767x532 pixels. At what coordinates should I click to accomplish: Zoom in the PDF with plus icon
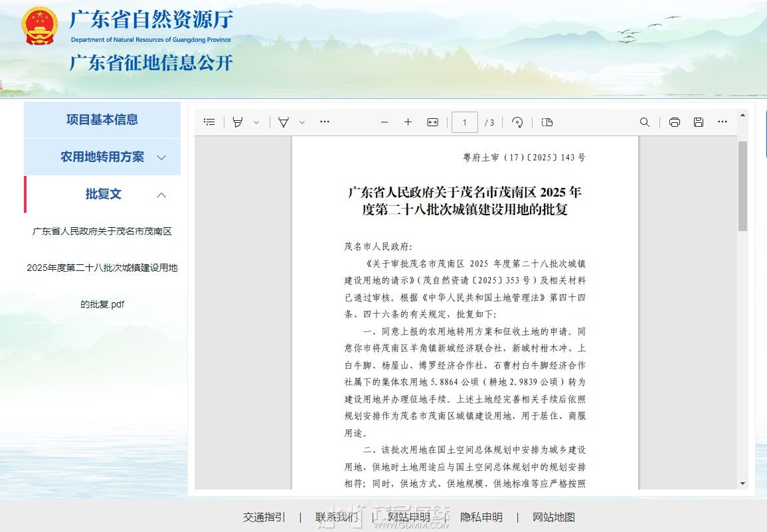coord(408,122)
